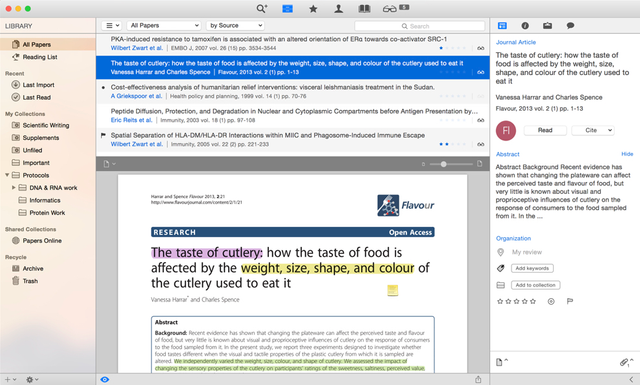The width and height of the screenshot is (640, 385).
Task: Open the All Papers filter dropdown
Action: tap(164, 25)
